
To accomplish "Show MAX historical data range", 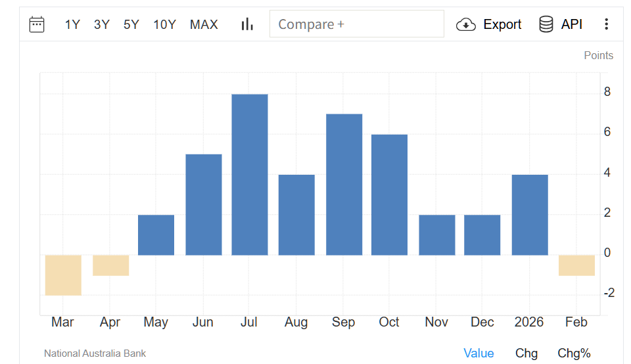I will click(x=204, y=24).
